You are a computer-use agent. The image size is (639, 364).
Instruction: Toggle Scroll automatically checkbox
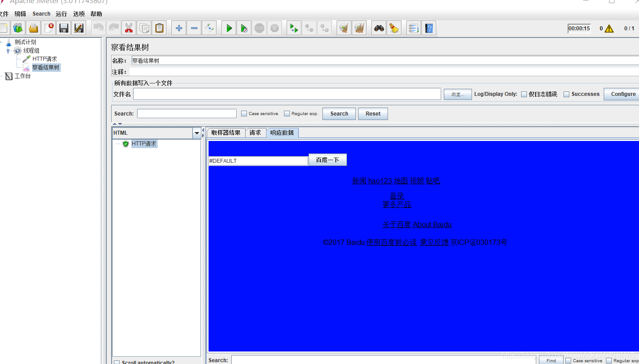[117, 362]
